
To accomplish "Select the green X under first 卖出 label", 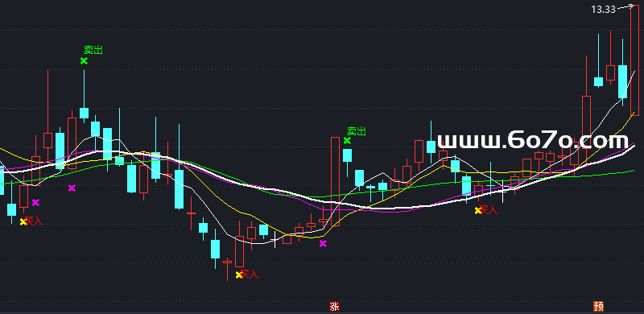I will point(84,61).
